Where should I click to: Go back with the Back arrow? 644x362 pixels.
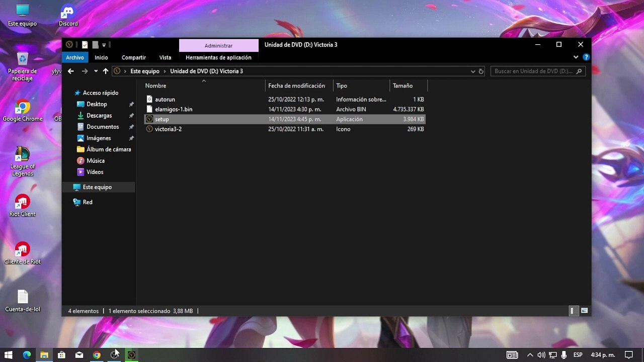(x=71, y=71)
